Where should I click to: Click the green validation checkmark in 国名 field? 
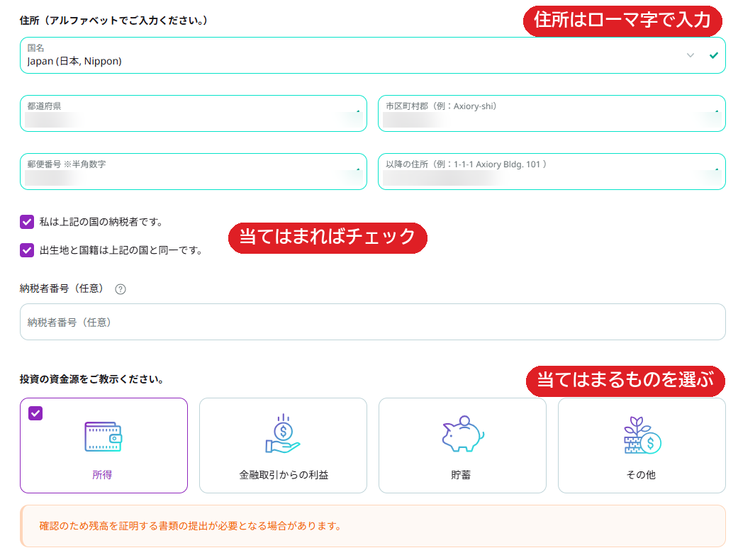(x=713, y=55)
